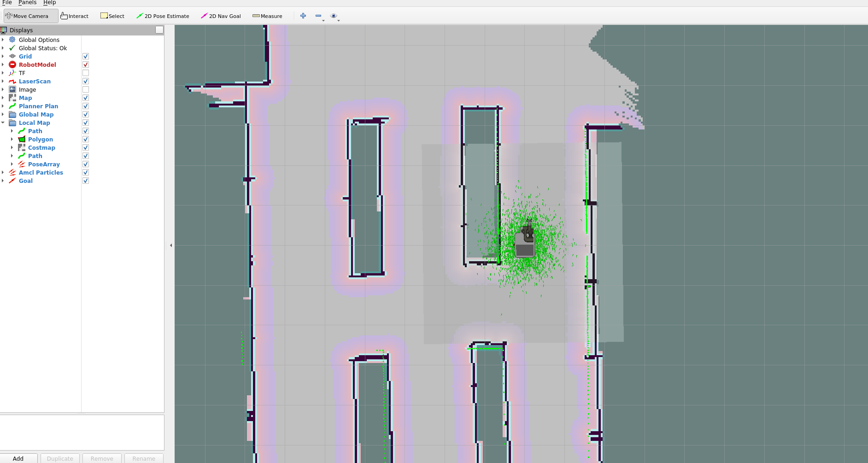This screenshot has width=868, height=463.
Task: Open the File menu
Action: pos(7,2)
